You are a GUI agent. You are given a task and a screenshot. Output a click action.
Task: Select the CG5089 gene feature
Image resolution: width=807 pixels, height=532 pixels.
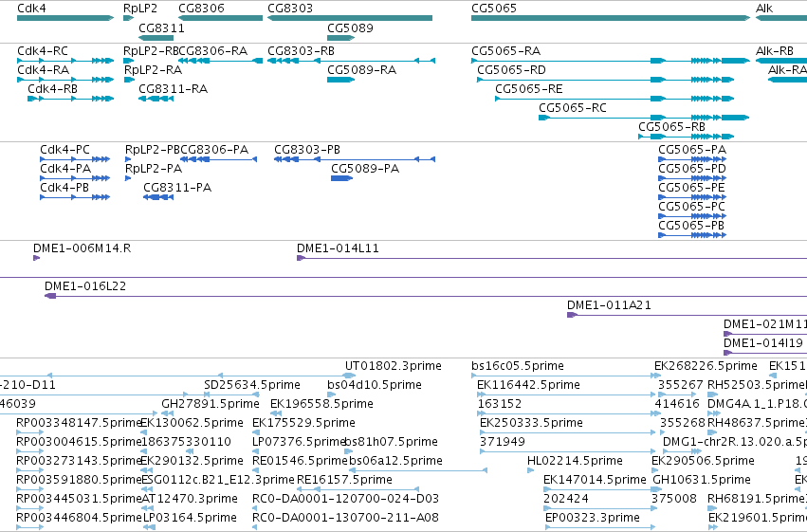click(x=340, y=38)
